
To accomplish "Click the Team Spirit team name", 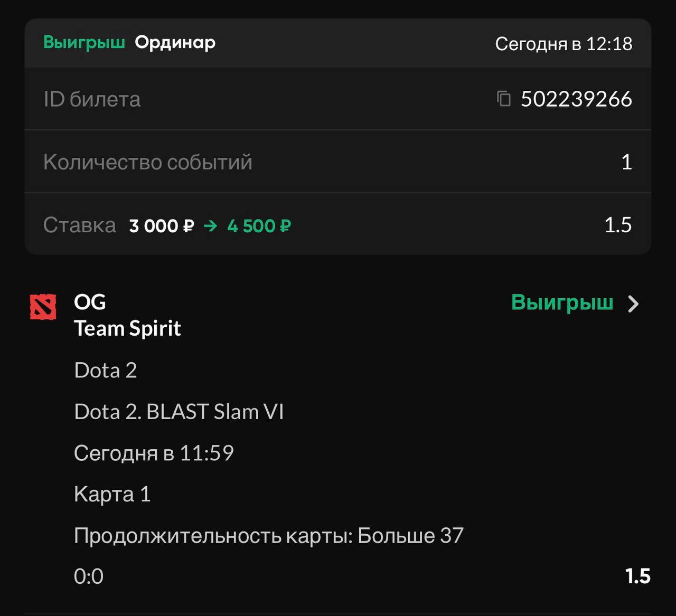I will [127, 328].
